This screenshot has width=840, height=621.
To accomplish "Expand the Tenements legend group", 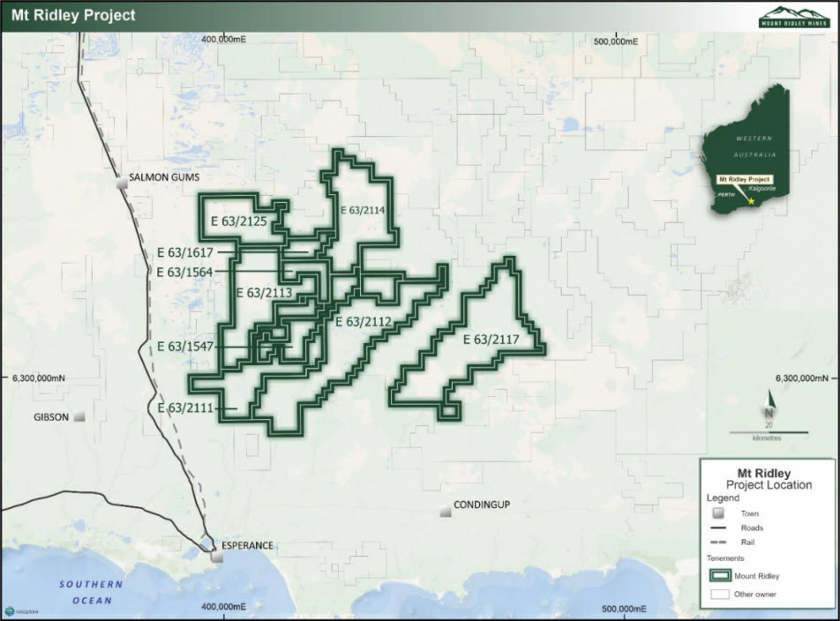I will [x=724, y=558].
